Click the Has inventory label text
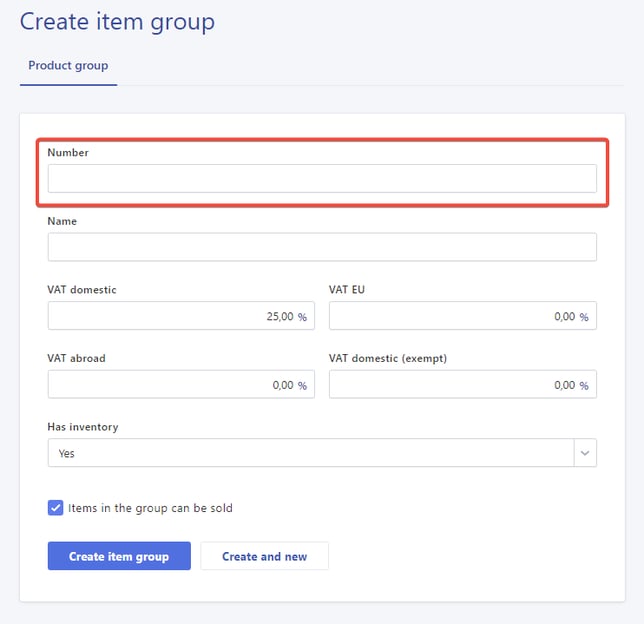644x624 pixels. coord(83,427)
